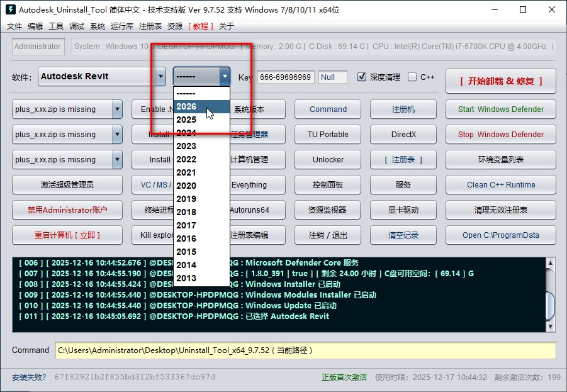
Task: Choose version 2016 in the list
Action: (x=201, y=238)
